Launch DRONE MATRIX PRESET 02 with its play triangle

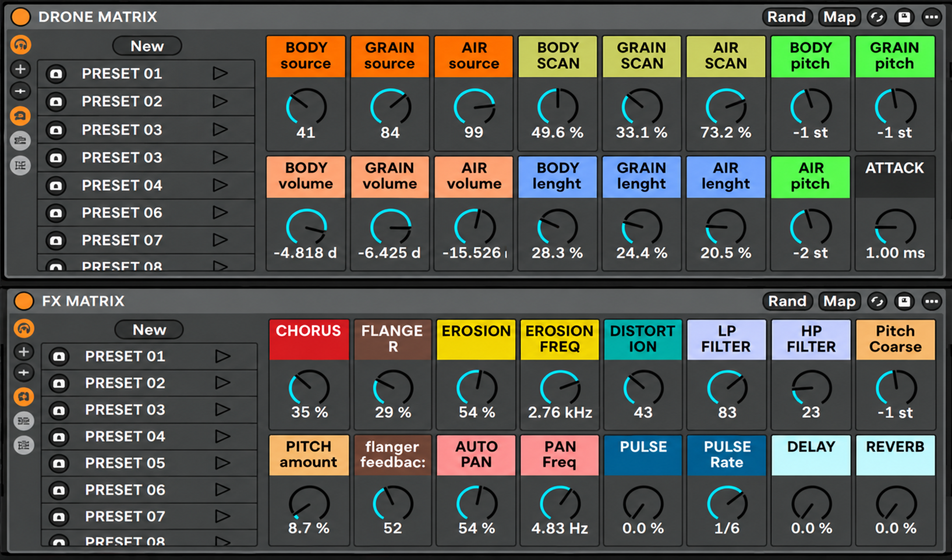220,101
